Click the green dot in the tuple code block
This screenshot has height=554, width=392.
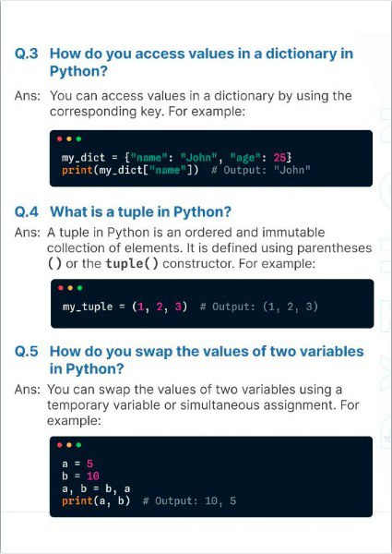(x=79, y=288)
